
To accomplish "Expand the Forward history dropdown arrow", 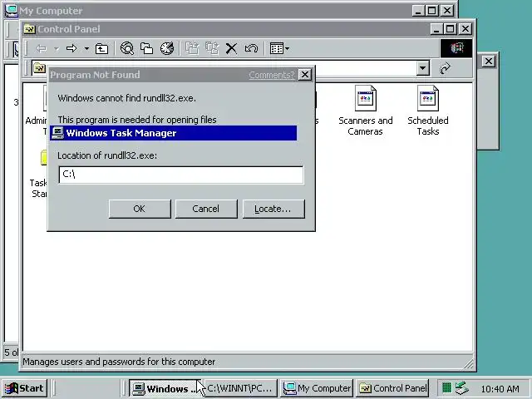I will 86,49.
